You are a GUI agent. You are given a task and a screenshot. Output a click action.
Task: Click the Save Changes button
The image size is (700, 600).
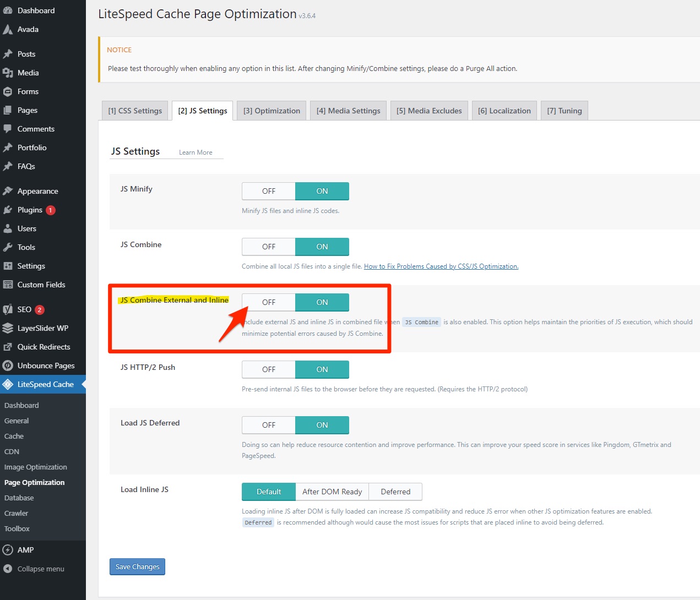pos(137,566)
